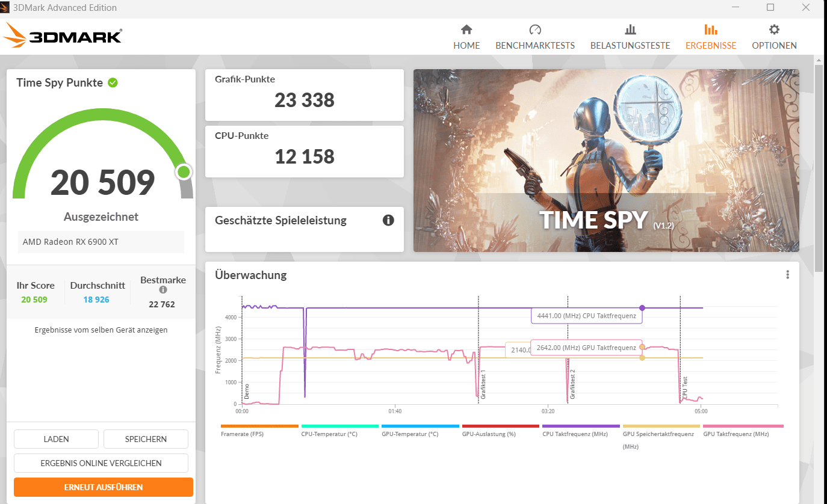Click the Grafiktest 2 chart marker
This screenshot has width=827, height=504.
(x=572, y=384)
